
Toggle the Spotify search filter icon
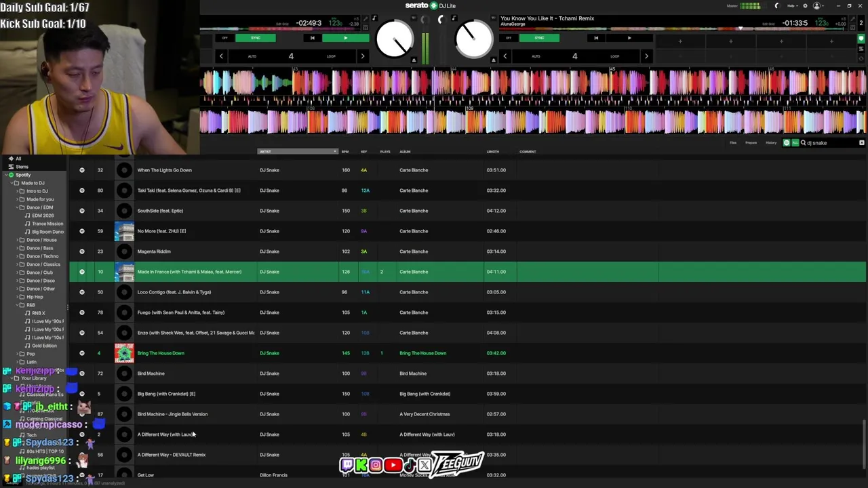[787, 143]
